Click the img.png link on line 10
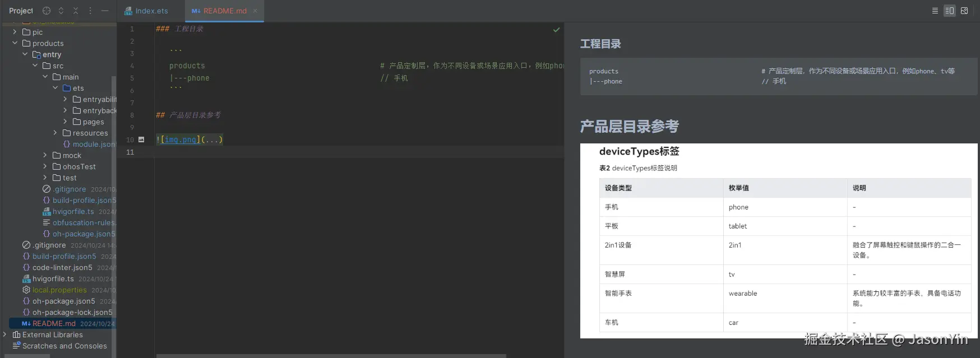Screen dimensions: 980x358 [x=181, y=140]
